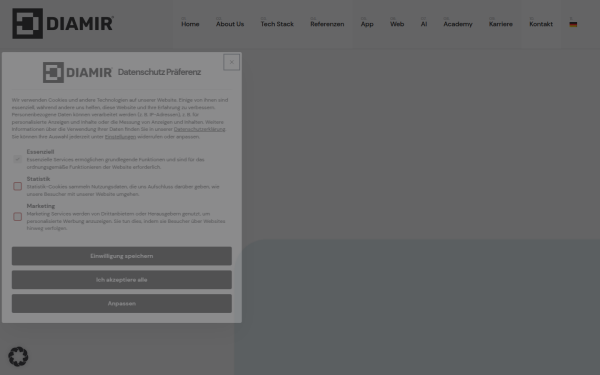Viewport: 600px width, 375px height.
Task: Navigate to Referenzen
Action: (x=327, y=24)
